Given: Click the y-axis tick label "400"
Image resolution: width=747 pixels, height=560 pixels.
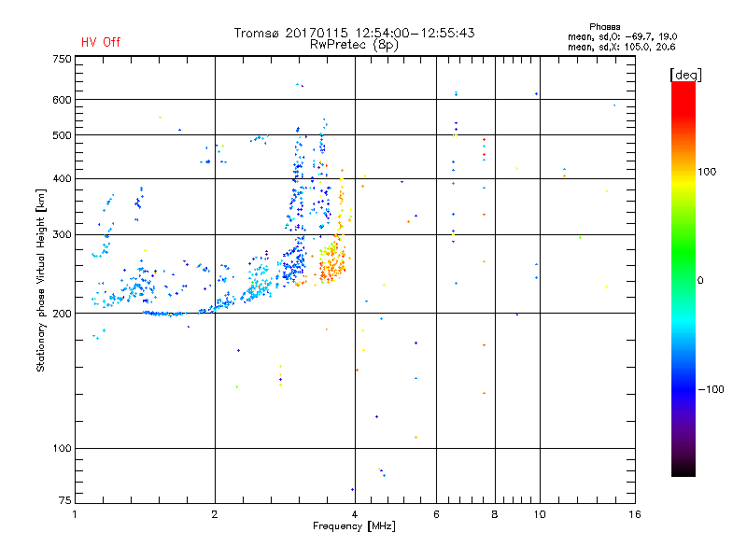Looking at the screenshot, I should (62, 178).
